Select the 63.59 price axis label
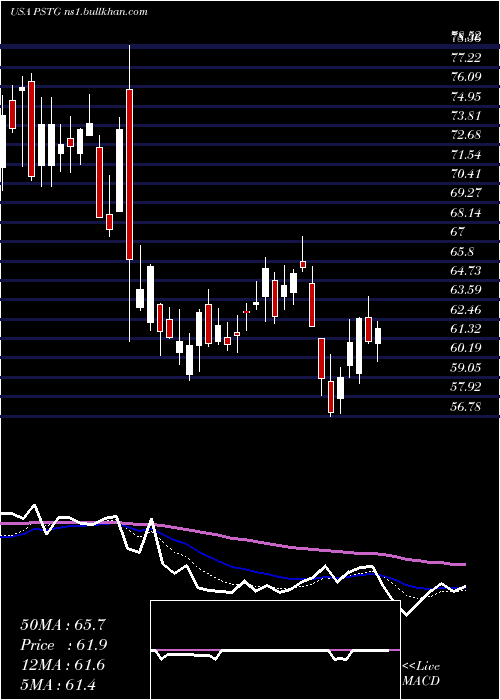Viewport: 500px width, 700px height. [466, 290]
